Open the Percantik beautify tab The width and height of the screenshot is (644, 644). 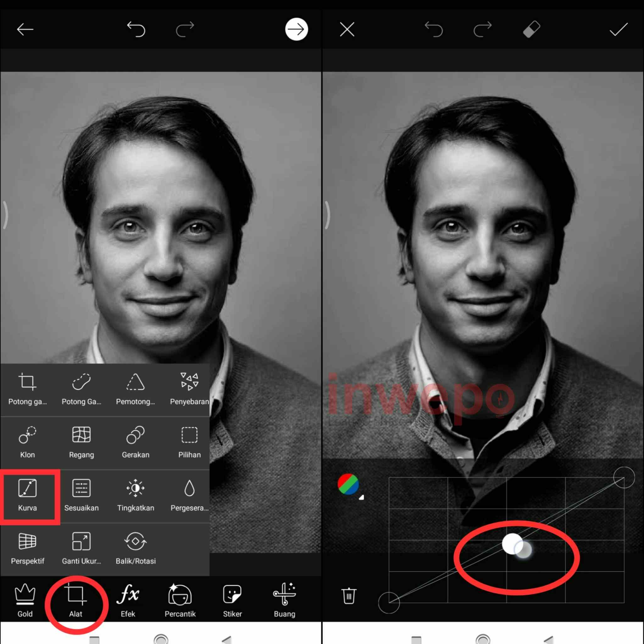tap(180, 600)
